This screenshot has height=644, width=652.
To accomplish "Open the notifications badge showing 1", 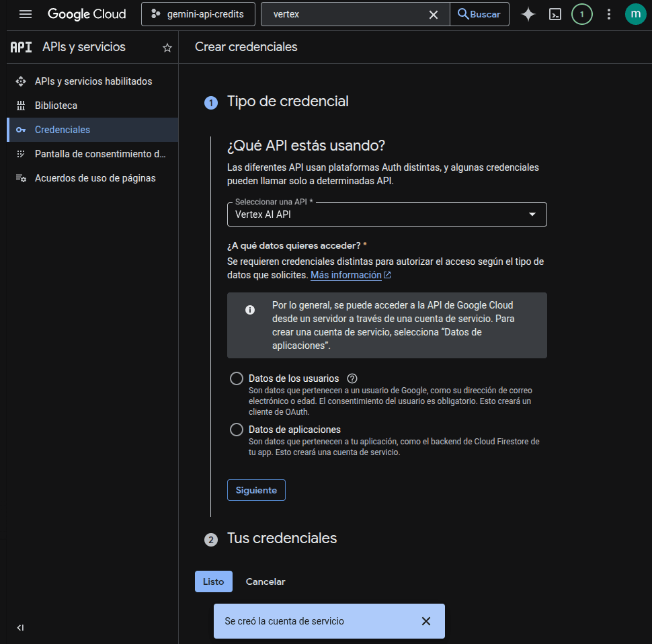I will (581, 14).
